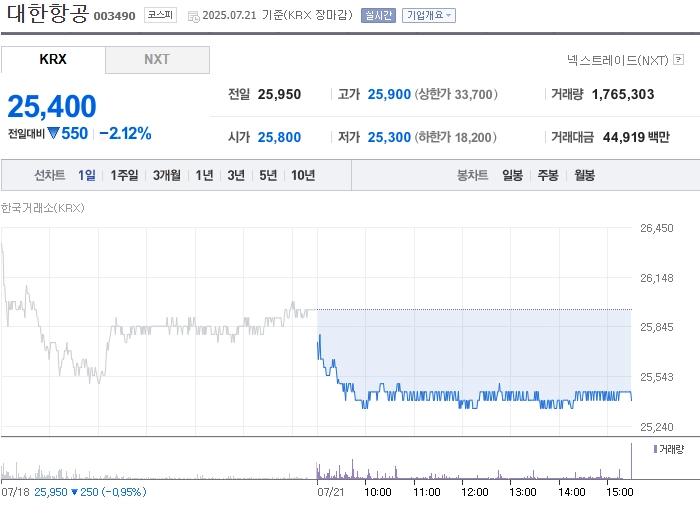The image size is (700, 505).
Task: Click the 저가 value 25,300
Action: (389, 137)
